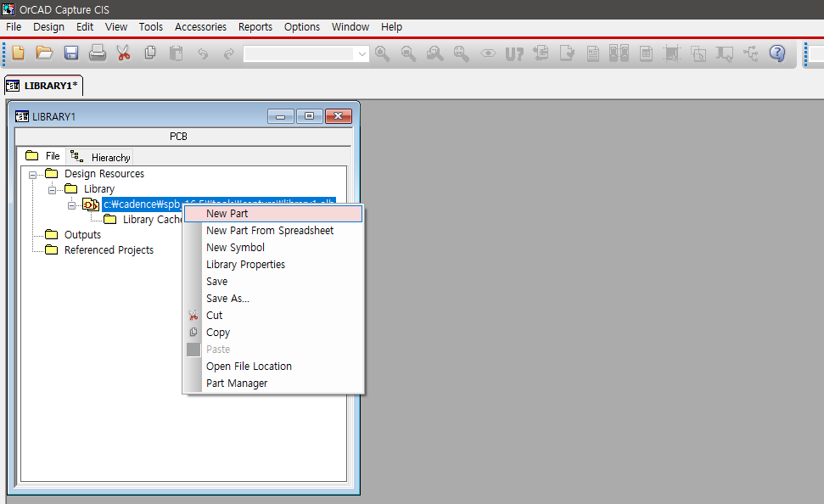824x504 pixels.
Task: Click the drag connected object icon
Action: click(x=725, y=53)
